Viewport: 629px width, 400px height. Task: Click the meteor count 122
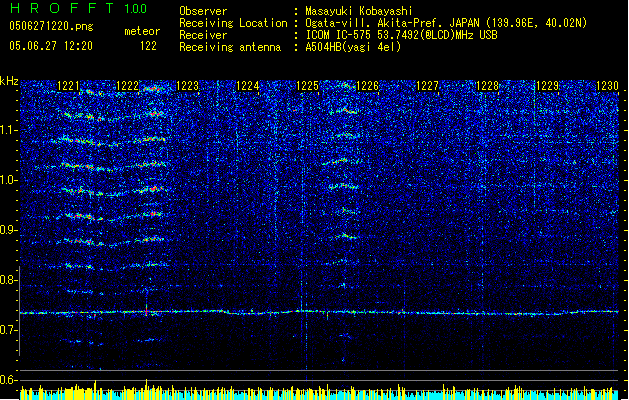pyautogui.click(x=148, y=46)
